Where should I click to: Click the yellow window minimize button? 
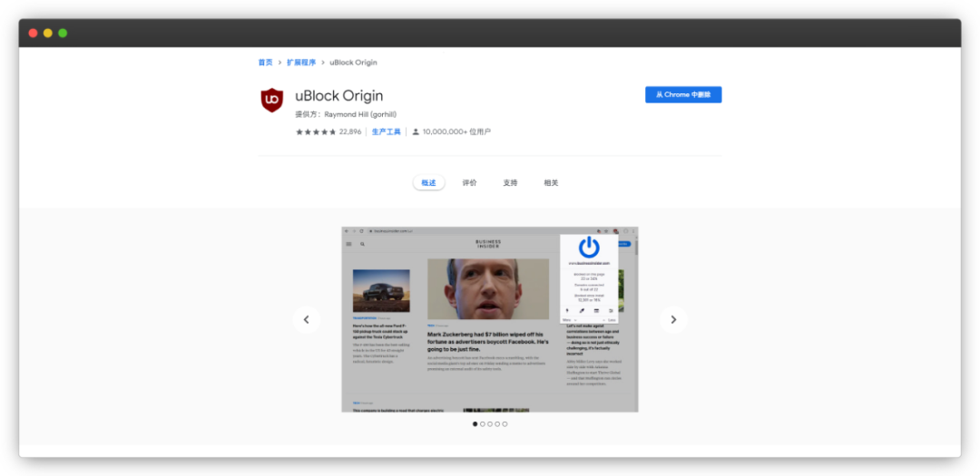pos(48,34)
